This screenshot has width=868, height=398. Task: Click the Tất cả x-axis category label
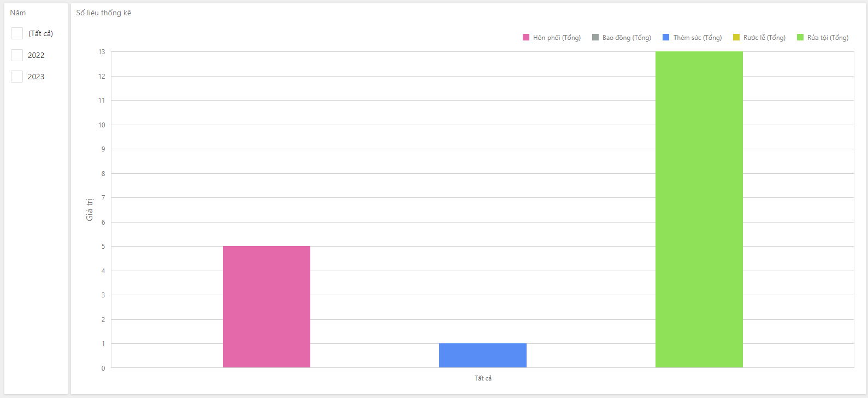click(x=483, y=378)
